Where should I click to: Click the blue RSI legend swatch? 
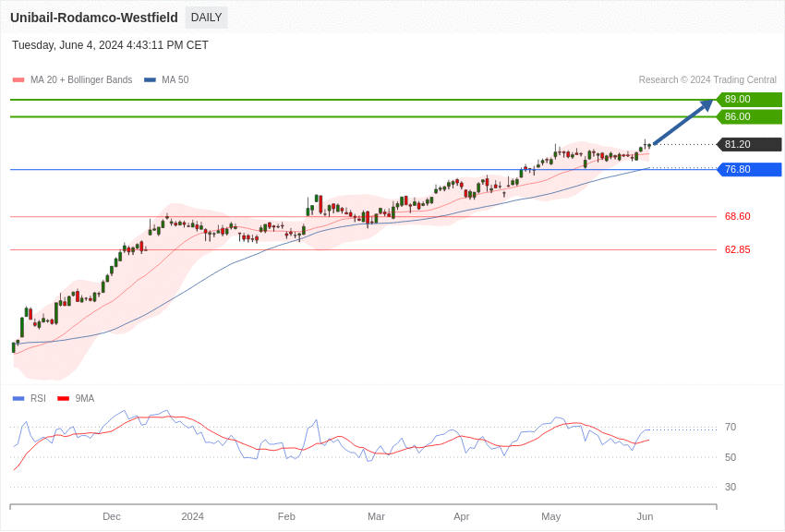[x=18, y=399]
